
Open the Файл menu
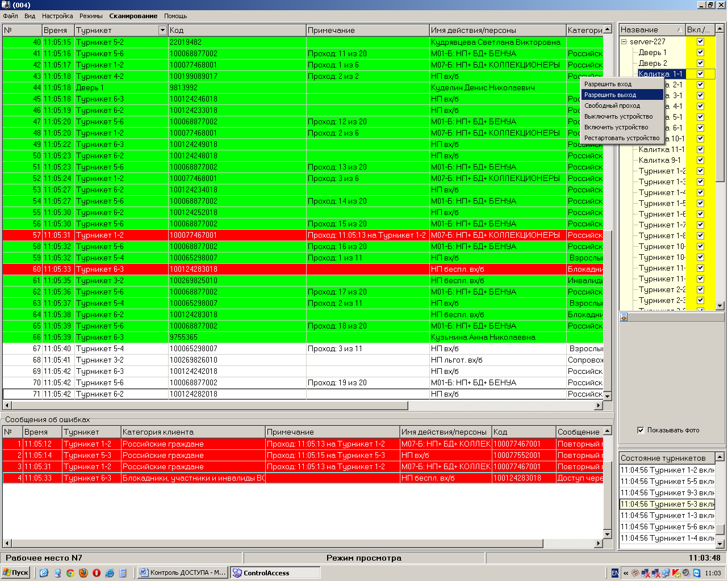pos(10,16)
